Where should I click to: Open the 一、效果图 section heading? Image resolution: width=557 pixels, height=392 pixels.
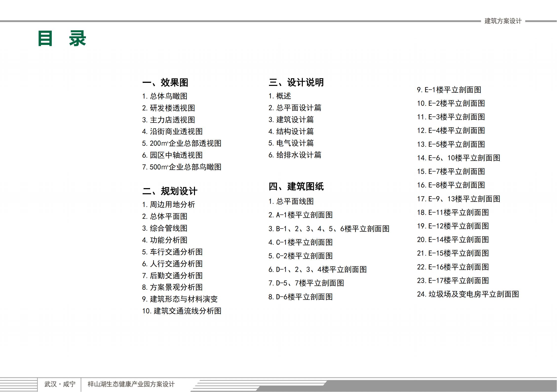pos(165,82)
